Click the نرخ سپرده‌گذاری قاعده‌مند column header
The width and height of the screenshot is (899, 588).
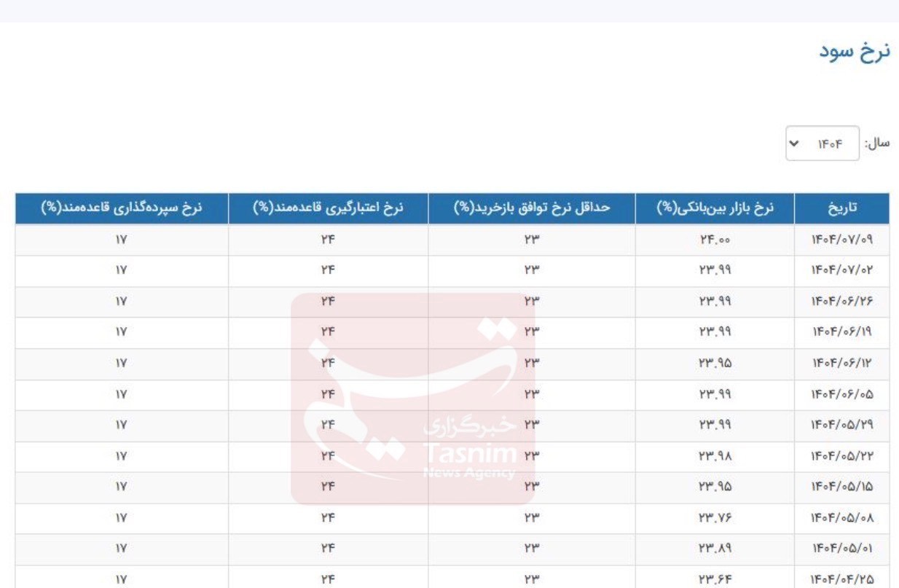point(122,208)
